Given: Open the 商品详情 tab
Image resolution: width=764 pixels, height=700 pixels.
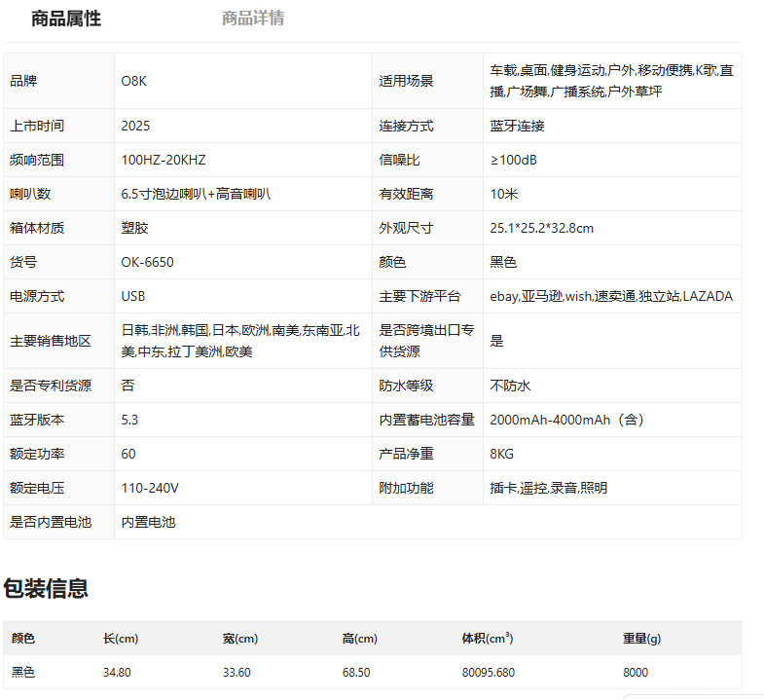Looking at the screenshot, I should click(x=253, y=18).
